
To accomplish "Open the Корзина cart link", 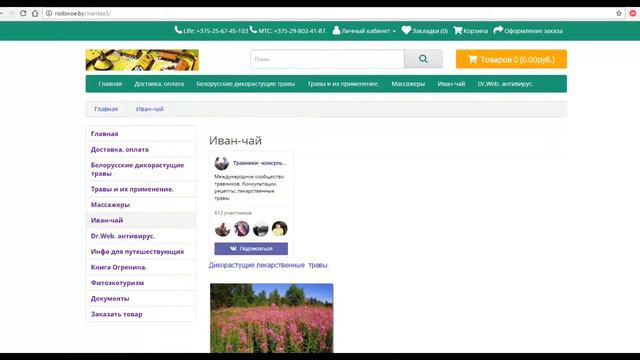I will click(x=471, y=31).
